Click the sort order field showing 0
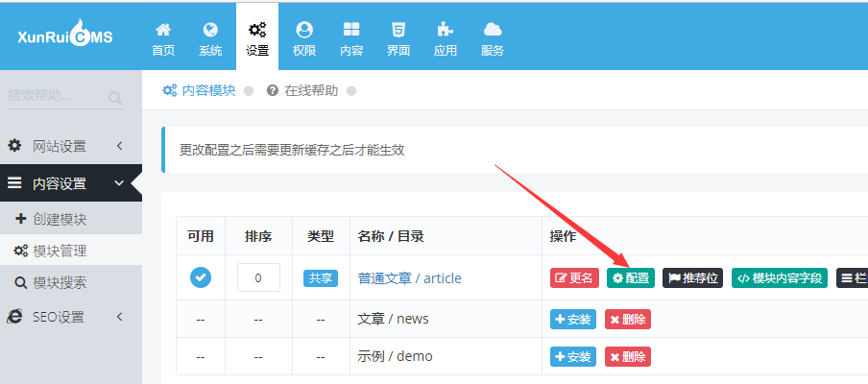This screenshot has height=384, width=868. pos(258,277)
